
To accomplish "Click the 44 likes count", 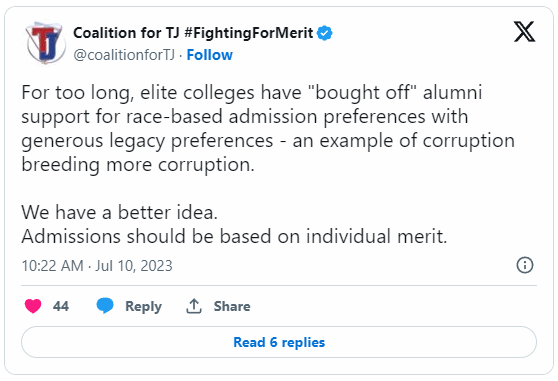I will point(61,306).
